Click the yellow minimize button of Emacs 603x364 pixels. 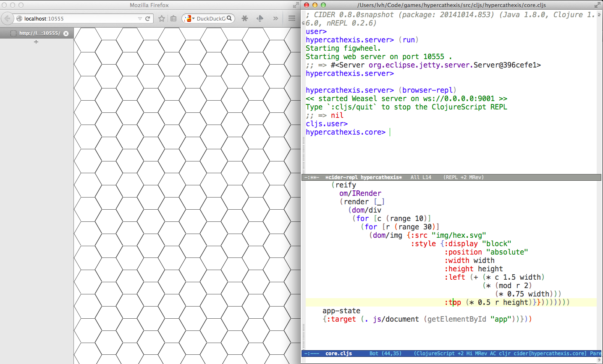coord(315,5)
